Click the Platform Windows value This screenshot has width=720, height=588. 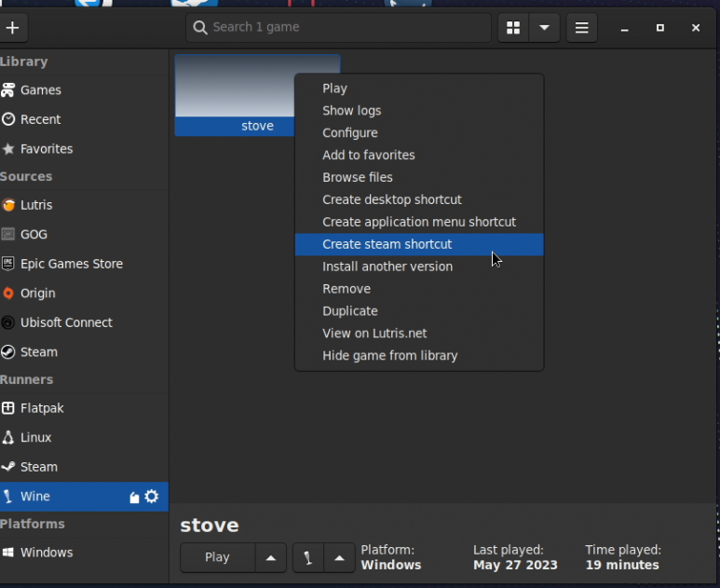(391, 565)
